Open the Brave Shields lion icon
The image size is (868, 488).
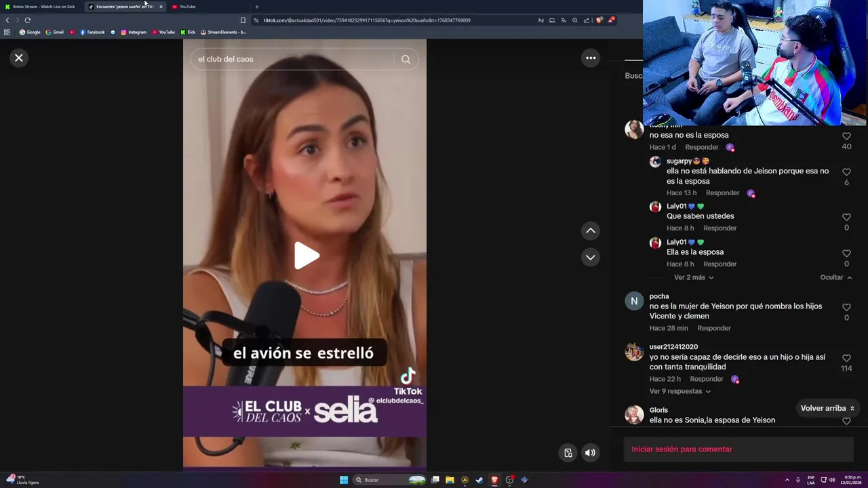coord(599,20)
